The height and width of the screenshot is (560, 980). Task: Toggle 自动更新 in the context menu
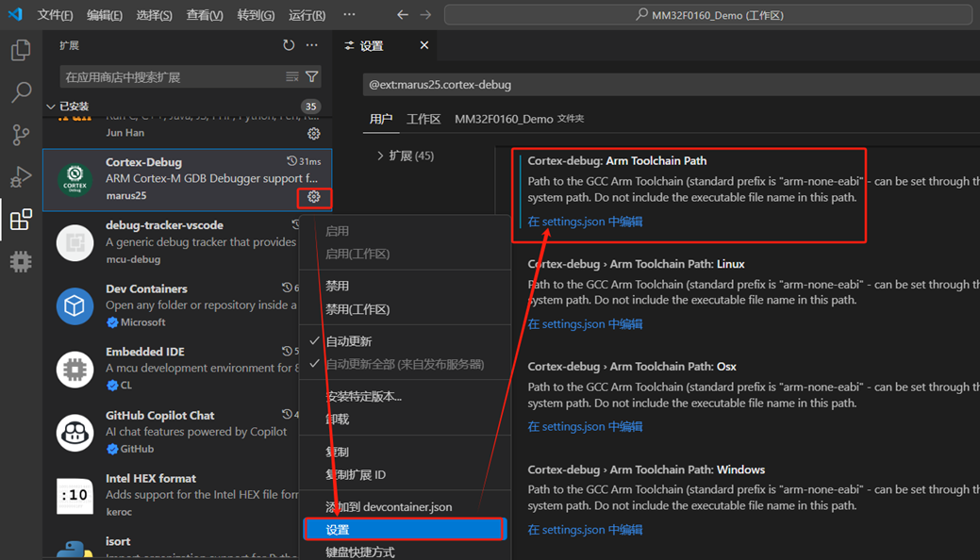348,341
